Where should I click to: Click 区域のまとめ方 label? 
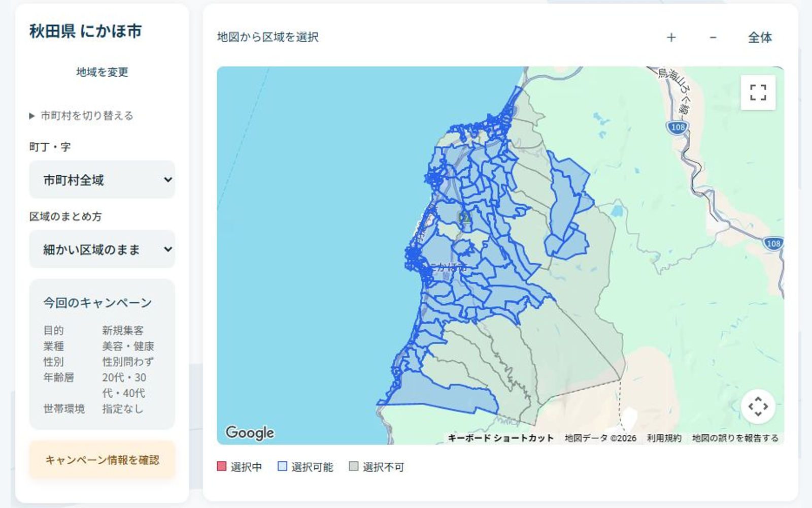click(65, 217)
